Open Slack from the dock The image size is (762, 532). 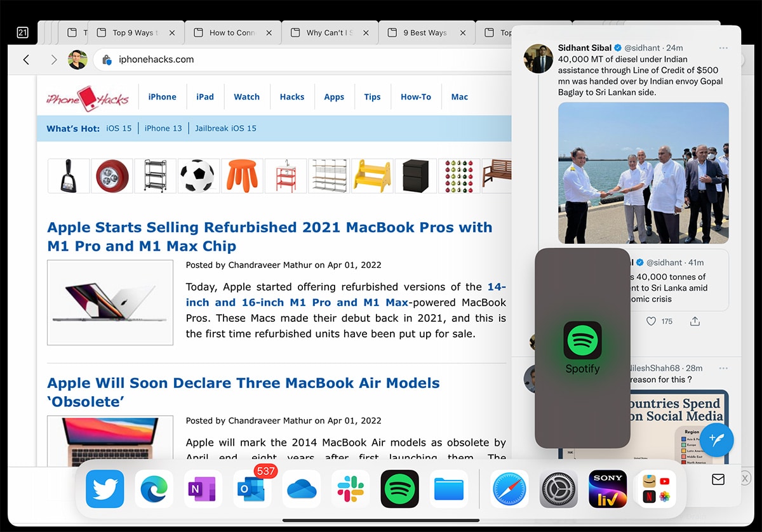point(351,489)
